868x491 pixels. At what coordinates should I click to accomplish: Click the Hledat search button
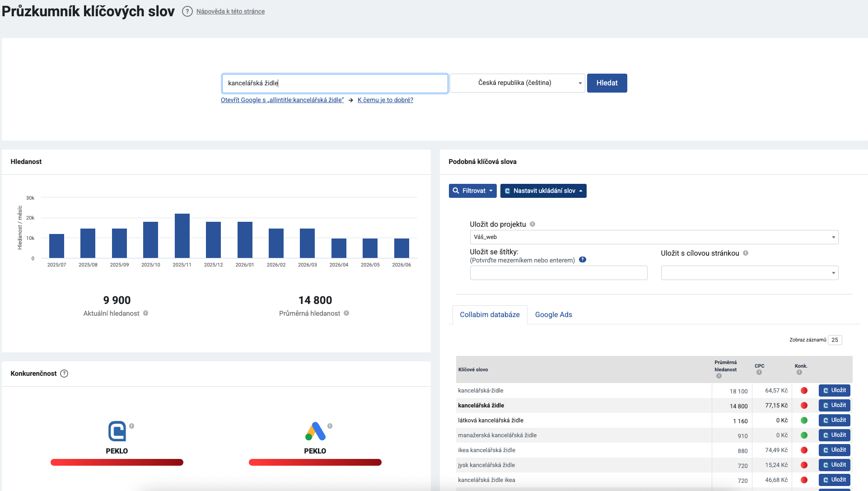(607, 83)
